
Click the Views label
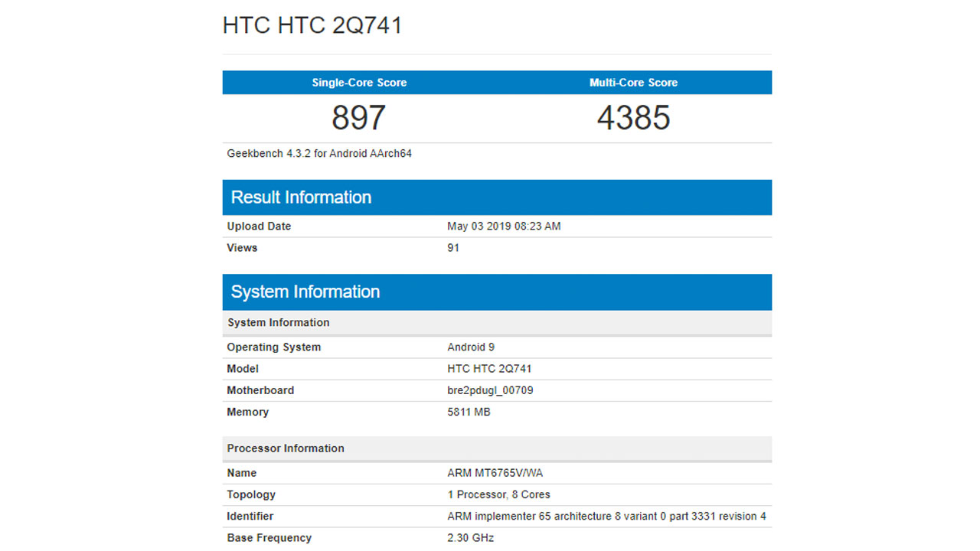pos(242,248)
